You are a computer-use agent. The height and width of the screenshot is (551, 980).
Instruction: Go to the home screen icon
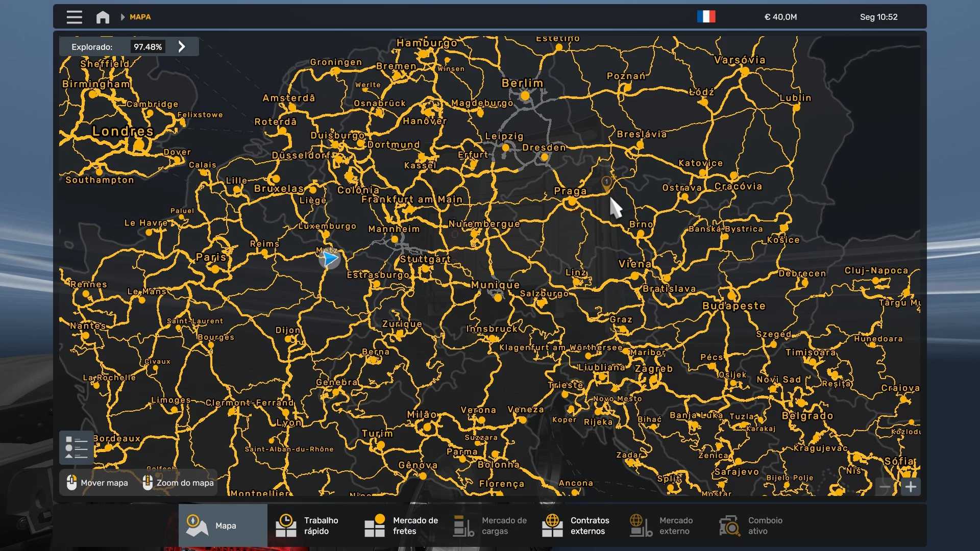point(103,17)
